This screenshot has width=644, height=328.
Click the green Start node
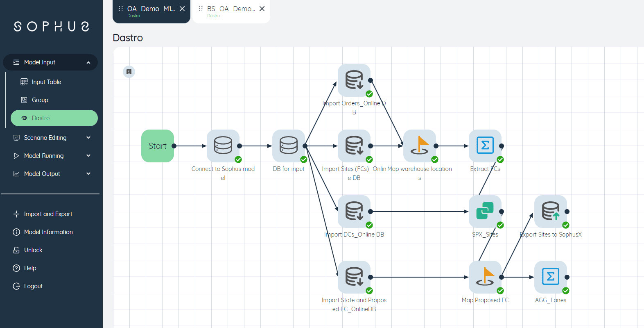coord(157,146)
